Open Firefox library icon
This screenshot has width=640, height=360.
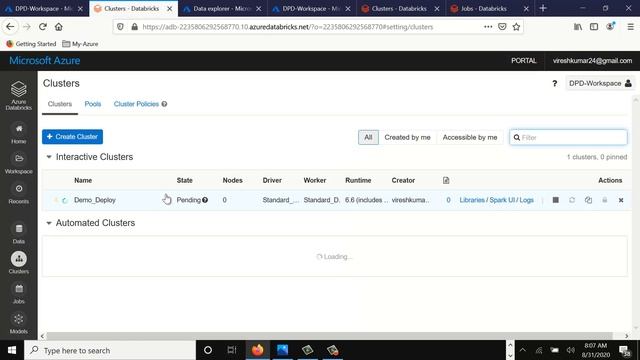pos(578,27)
